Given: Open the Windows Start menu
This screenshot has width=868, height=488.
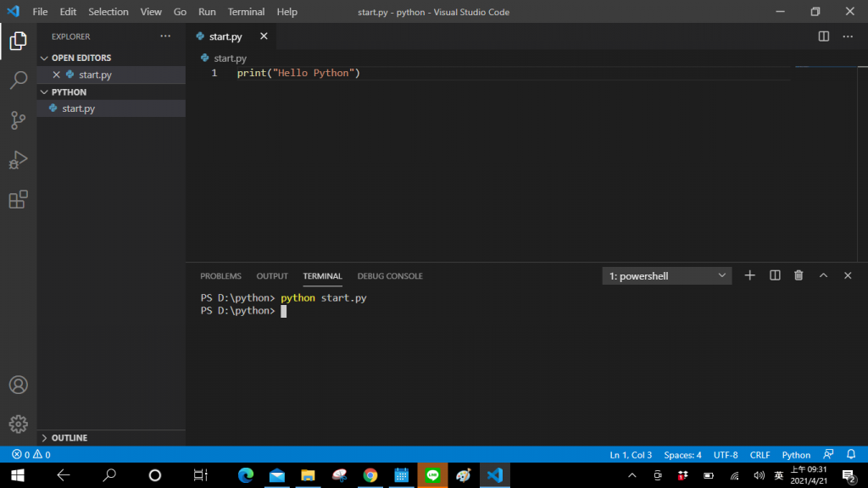Looking at the screenshot, I should (18, 475).
